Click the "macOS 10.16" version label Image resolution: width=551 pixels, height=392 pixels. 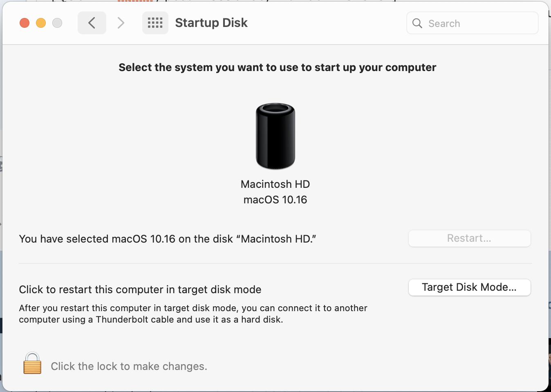point(275,200)
